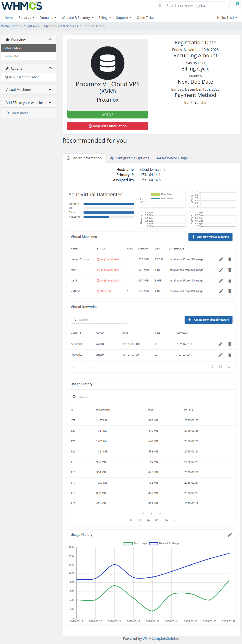Viewport: 242px width, 644px height.
Task: Edit the 1 GiB test2 machine
Action: [221, 270]
